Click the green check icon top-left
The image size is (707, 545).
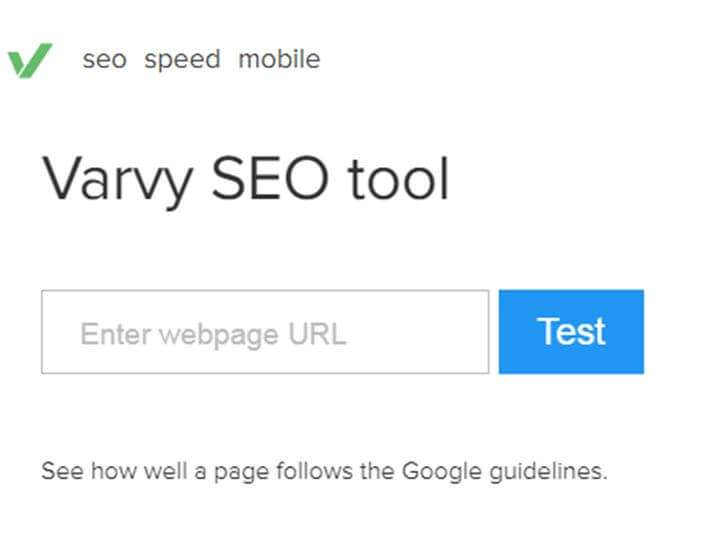[28, 62]
